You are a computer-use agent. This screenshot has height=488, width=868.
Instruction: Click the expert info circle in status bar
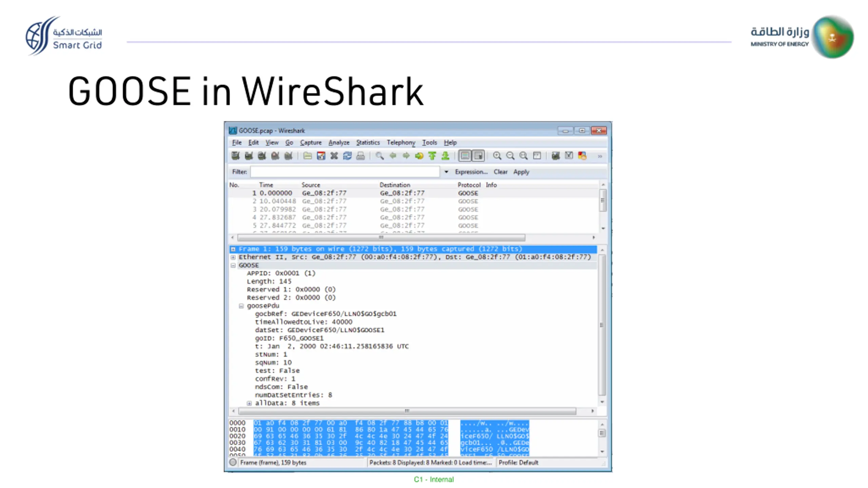[x=233, y=462]
